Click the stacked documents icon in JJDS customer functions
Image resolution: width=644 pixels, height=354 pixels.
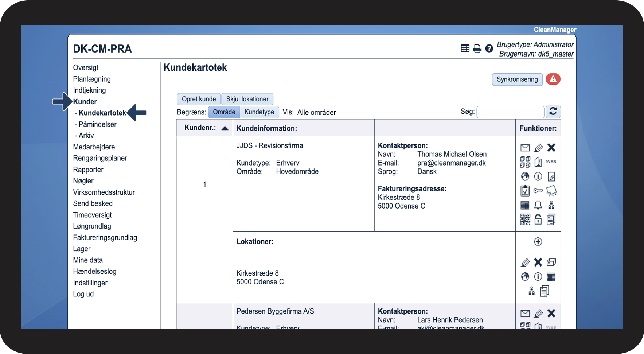click(x=551, y=219)
